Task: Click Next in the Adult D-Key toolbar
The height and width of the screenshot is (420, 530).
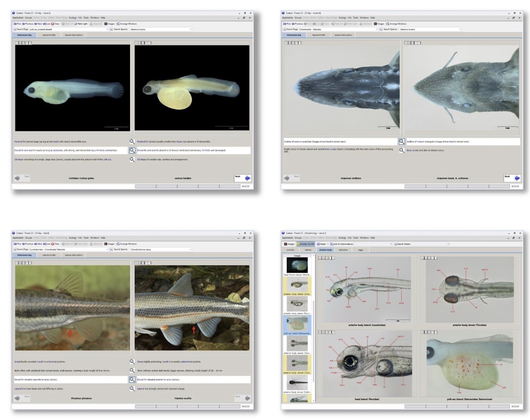Action: click(x=38, y=244)
